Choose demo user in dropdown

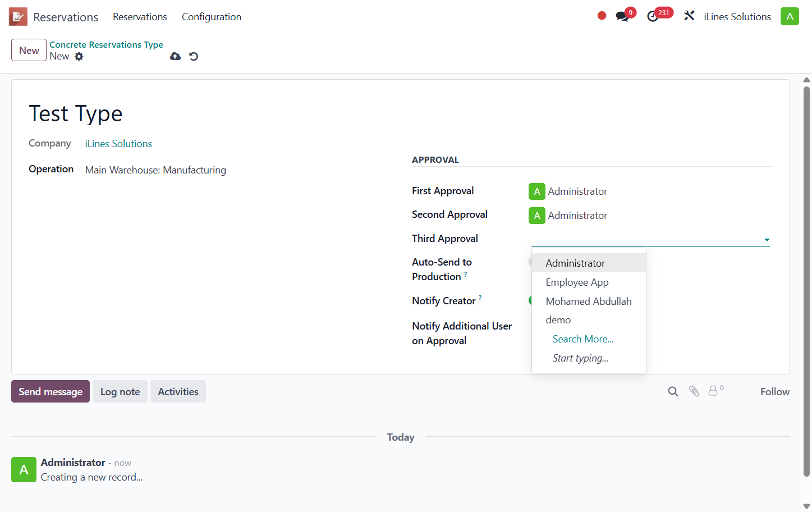point(589,319)
